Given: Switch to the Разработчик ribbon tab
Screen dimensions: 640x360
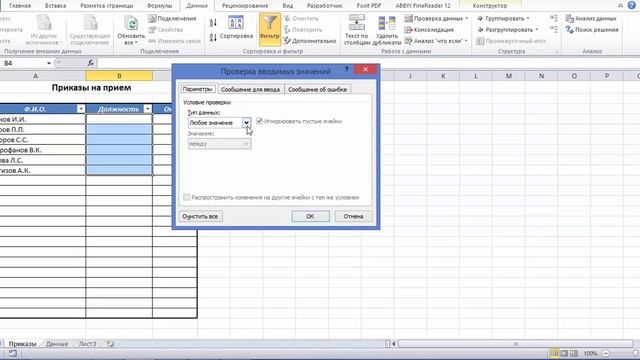Looking at the screenshot, I should (324, 6).
